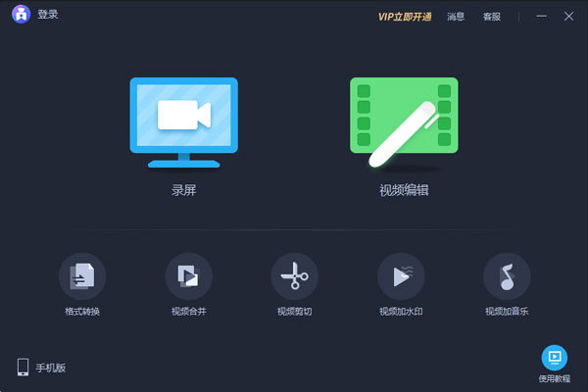Open the 使用教程 tutorial icon
Image resolution: width=588 pixels, height=392 pixels.
(555, 358)
